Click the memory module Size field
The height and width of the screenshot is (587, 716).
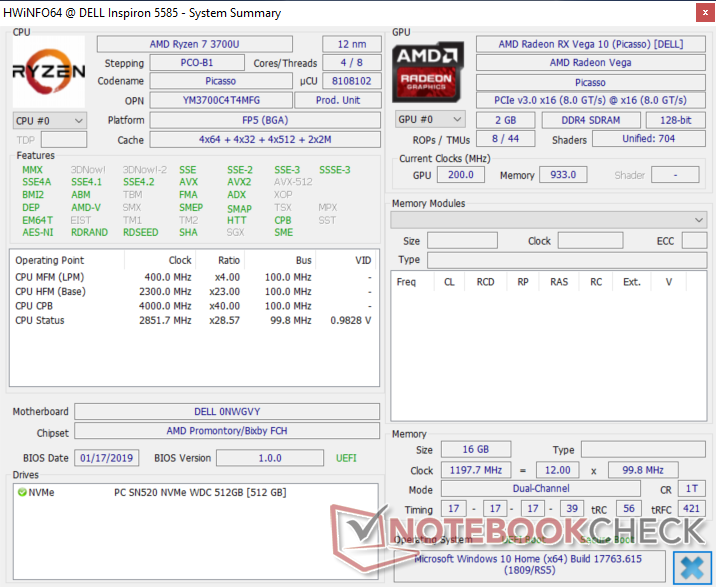(462, 240)
